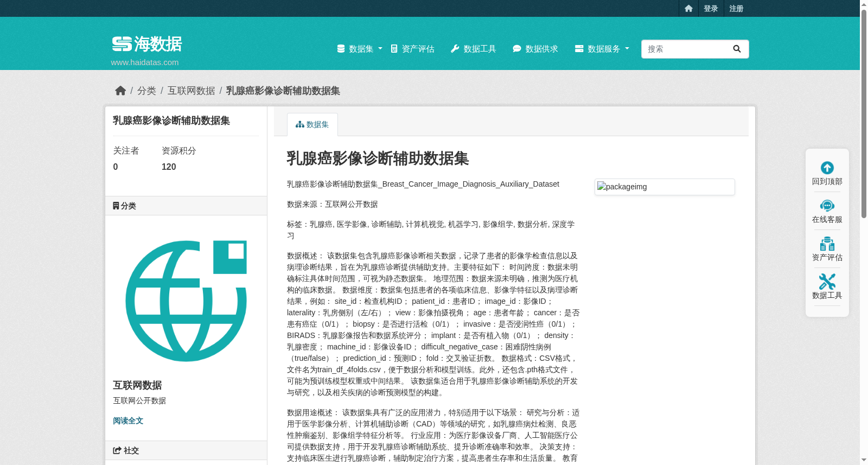The image size is (868, 465).
Task: Open the 注册 register link
Action: point(736,8)
